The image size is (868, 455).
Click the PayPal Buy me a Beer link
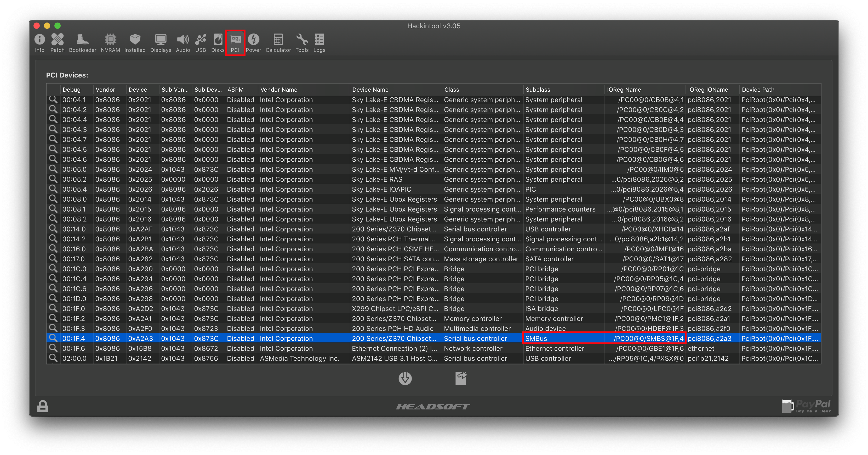806,406
